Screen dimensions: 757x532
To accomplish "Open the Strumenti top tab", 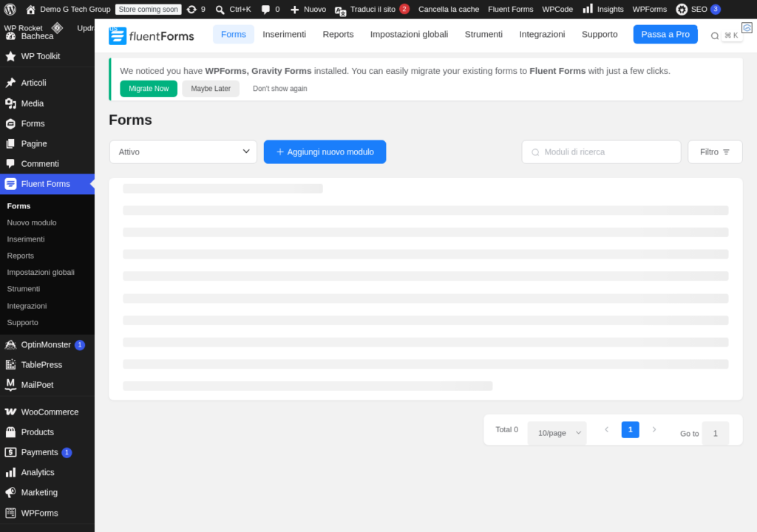I will pyautogui.click(x=483, y=34).
